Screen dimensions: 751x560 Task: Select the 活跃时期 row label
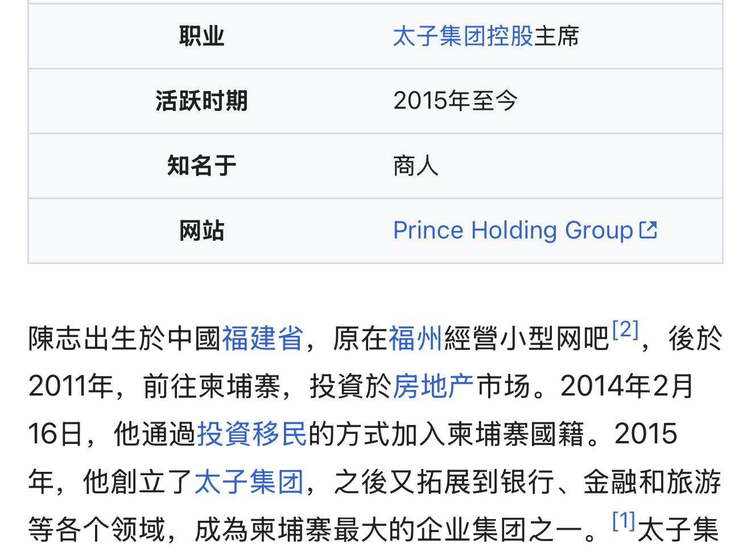click(x=202, y=101)
